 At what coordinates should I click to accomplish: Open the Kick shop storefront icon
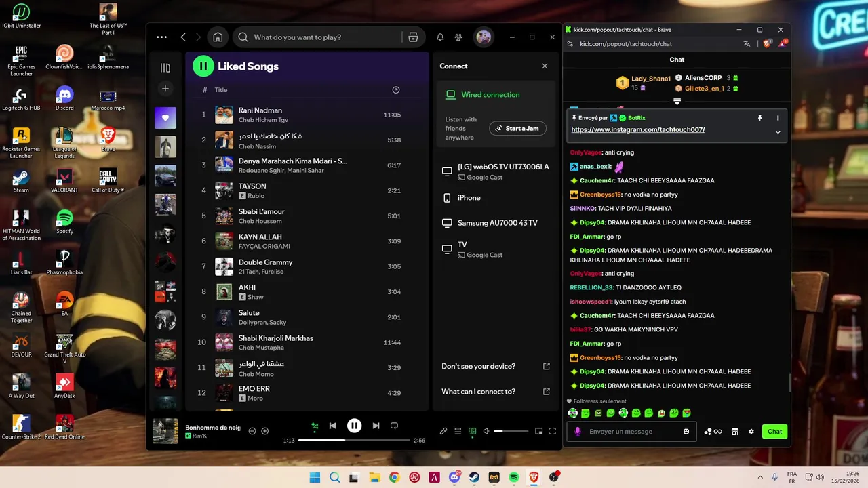pyautogui.click(x=734, y=432)
